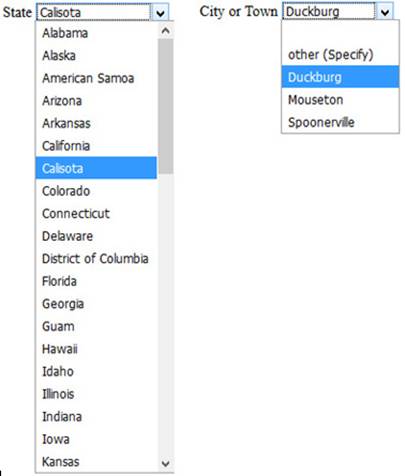
Task: Select the blank city option
Action: 340,32
